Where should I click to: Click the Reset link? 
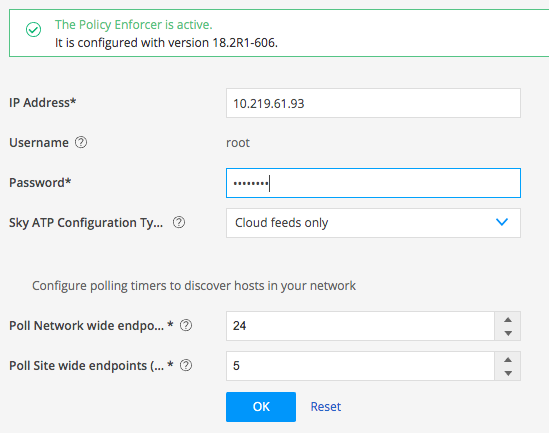pos(326,407)
